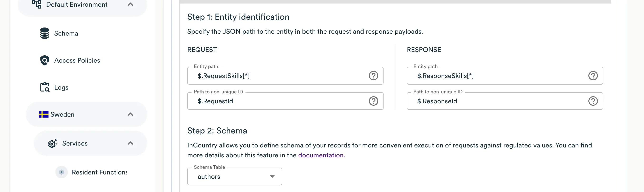Click the Access Policies shield icon

point(44,60)
